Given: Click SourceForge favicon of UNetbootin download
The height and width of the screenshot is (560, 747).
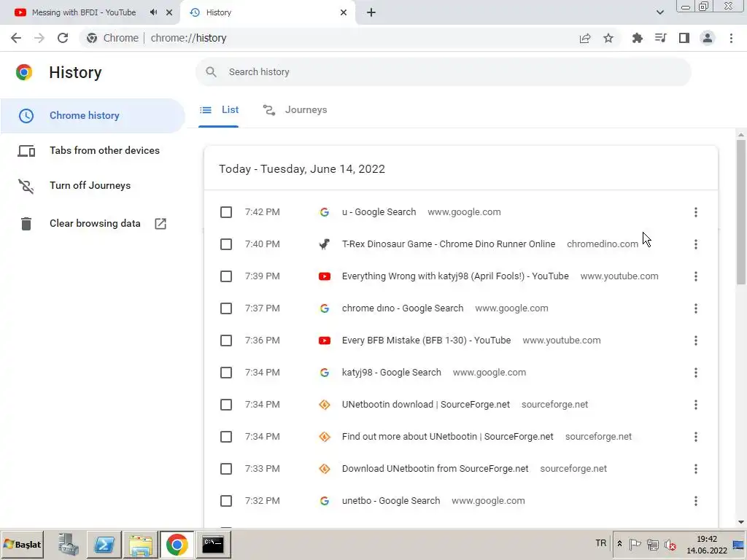Looking at the screenshot, I should click(325, 405).
